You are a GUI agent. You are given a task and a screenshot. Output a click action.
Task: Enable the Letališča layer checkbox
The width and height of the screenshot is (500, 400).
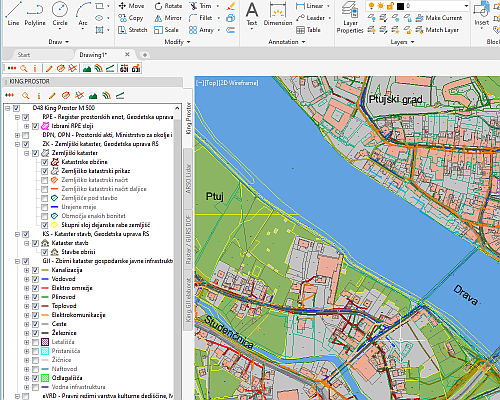(35, 342)
